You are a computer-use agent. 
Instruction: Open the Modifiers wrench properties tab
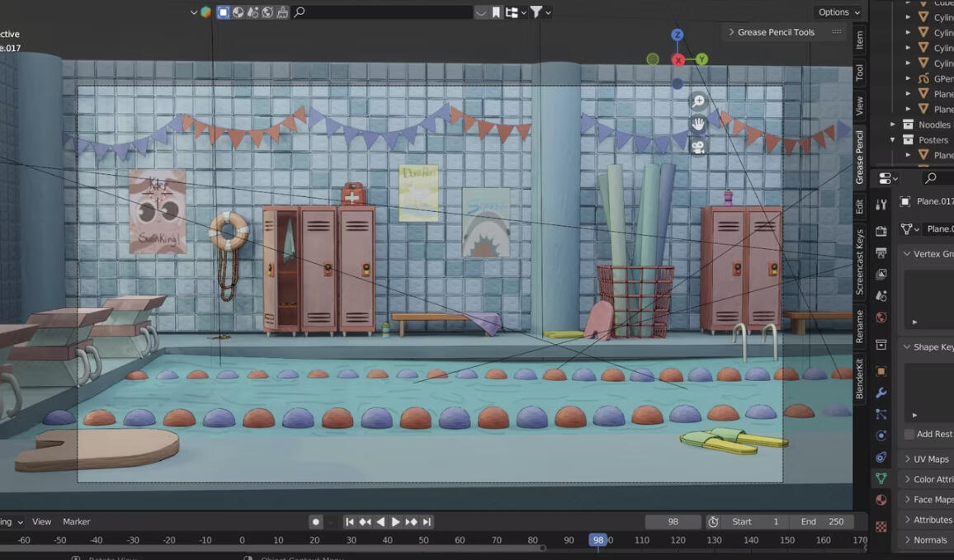(881, 393)
